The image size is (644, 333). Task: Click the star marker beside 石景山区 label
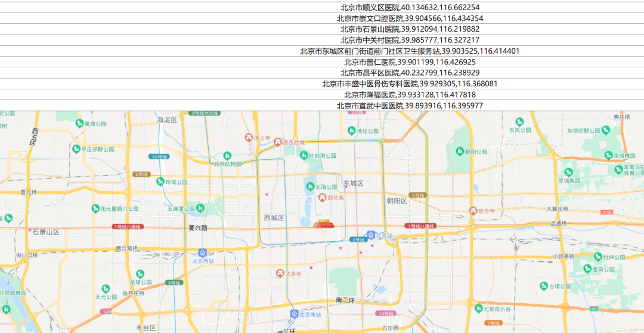tap(30, 231)
